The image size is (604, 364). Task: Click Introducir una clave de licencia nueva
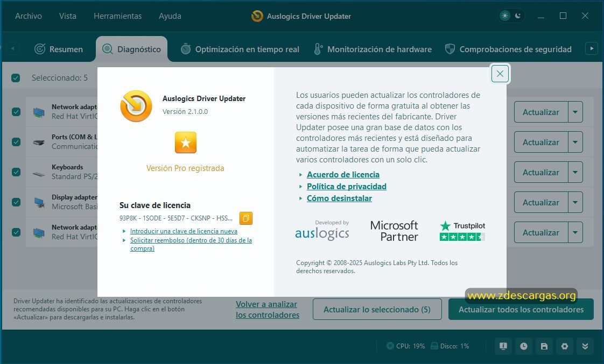(x=184, y=231)
